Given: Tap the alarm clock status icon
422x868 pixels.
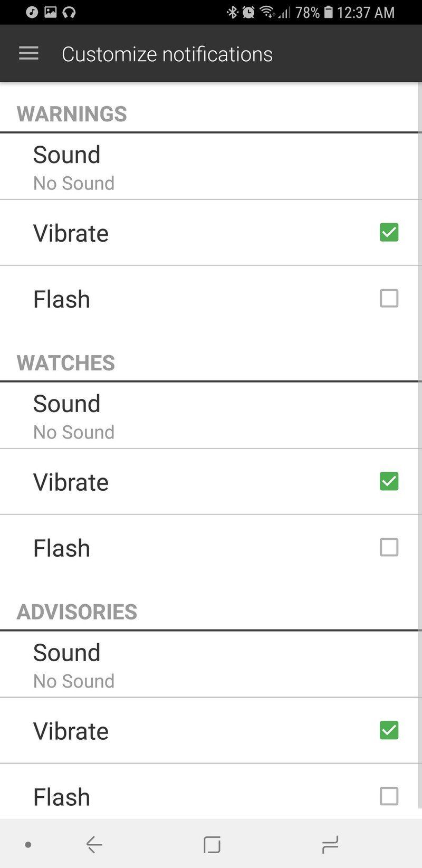Looking at the screenshot, I should coord(248,12).
